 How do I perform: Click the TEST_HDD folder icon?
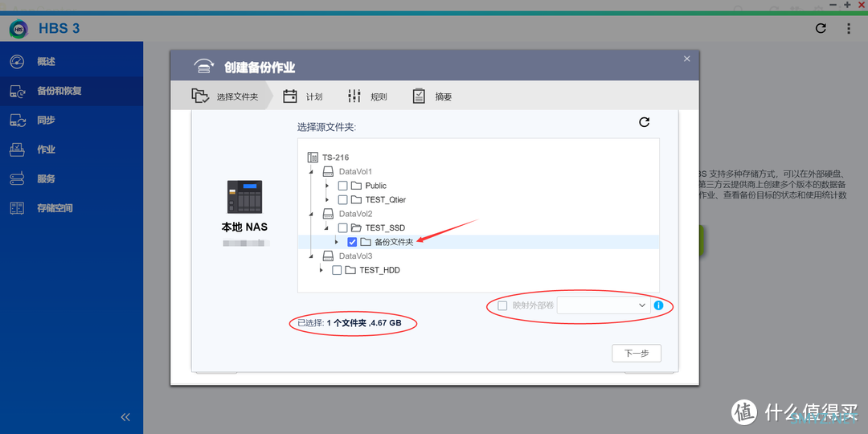[350, 270]
